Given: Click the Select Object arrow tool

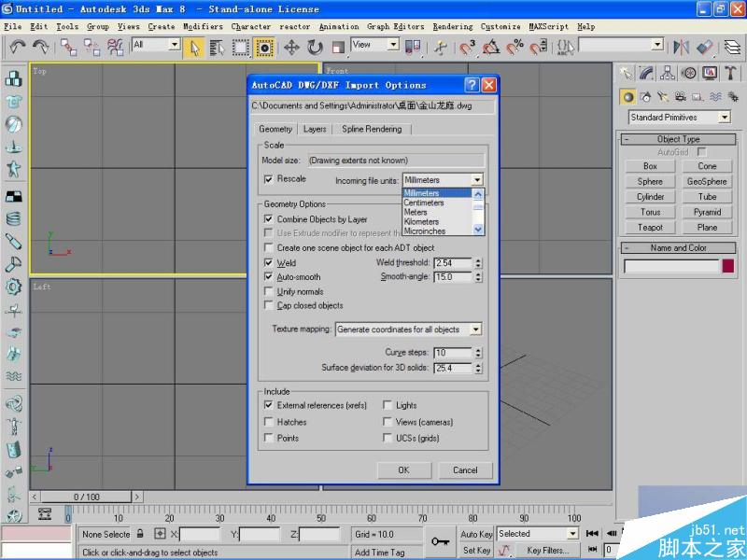Looking at the screenshot, I should pos(196,47).
